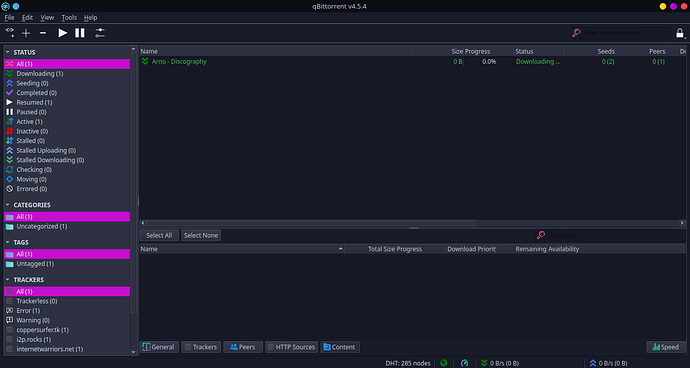Filter by Downloading (1) status
690x368 pixels.
[x=67, y=74]
